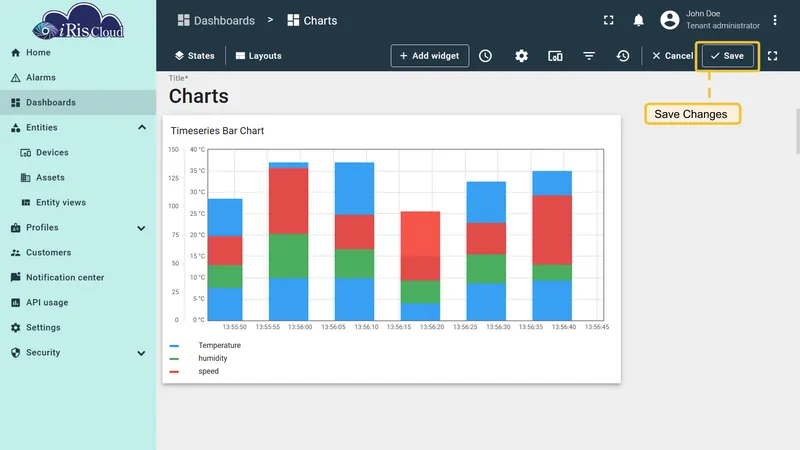Open notifications bell
The image size is (800, 450).
(x=638, y=20)
